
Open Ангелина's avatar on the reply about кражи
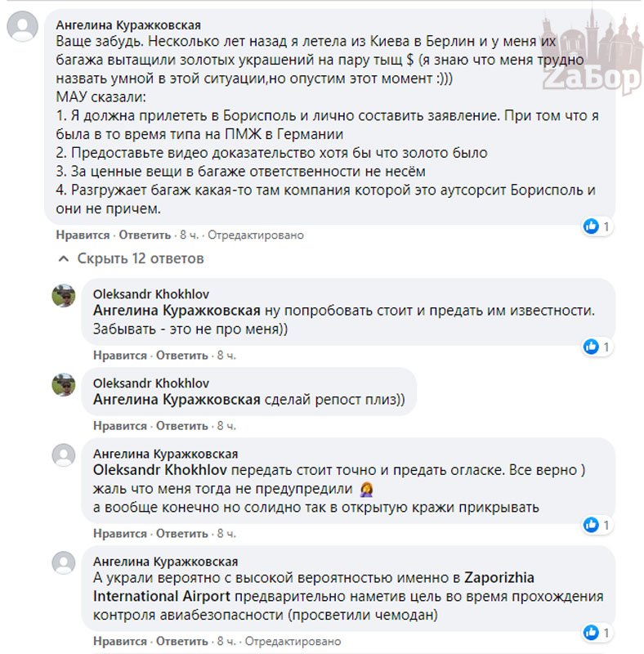pos(64,455)
